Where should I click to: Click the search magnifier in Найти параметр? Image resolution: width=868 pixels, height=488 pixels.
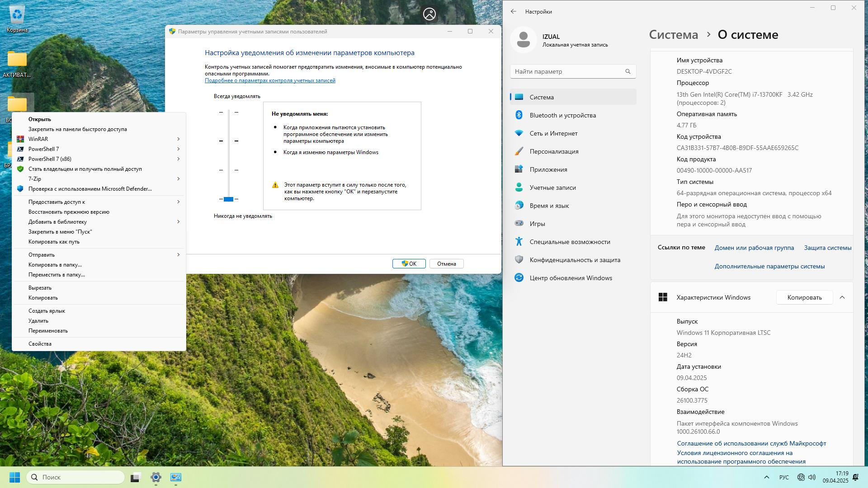(x=627, y=71)
